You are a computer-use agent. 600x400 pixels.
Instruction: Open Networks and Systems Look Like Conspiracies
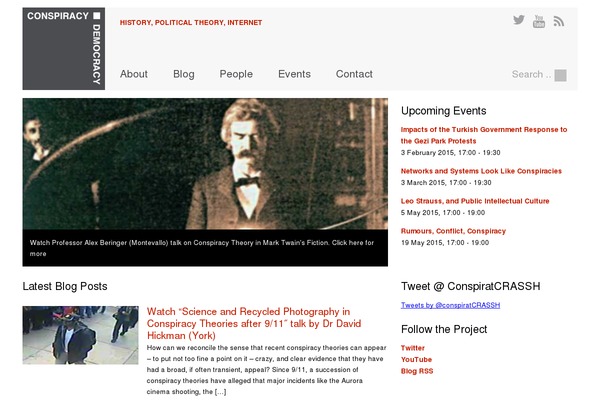click(481, 171)
